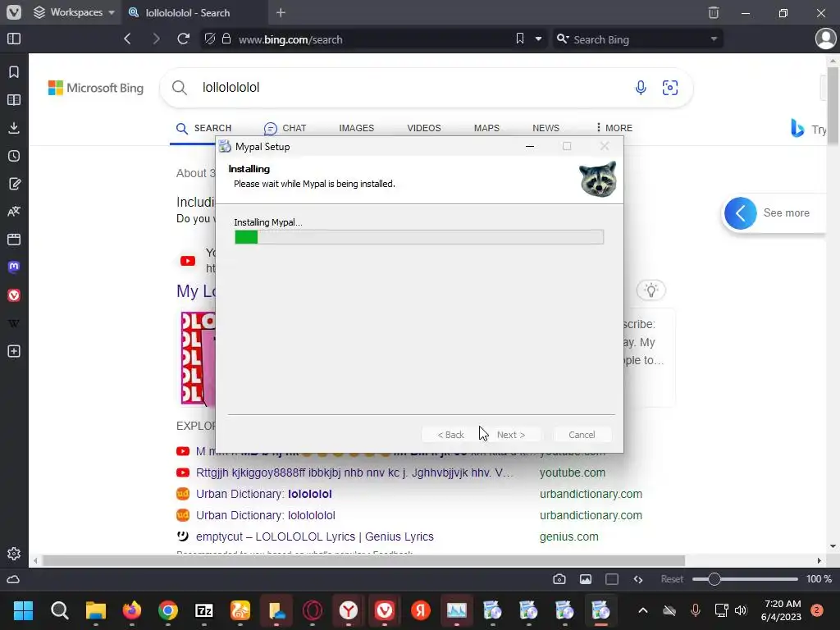Click the Bing search magnifier icon
Image resolution: width=840 pixels, height=630 pixels.
[180, 87]
